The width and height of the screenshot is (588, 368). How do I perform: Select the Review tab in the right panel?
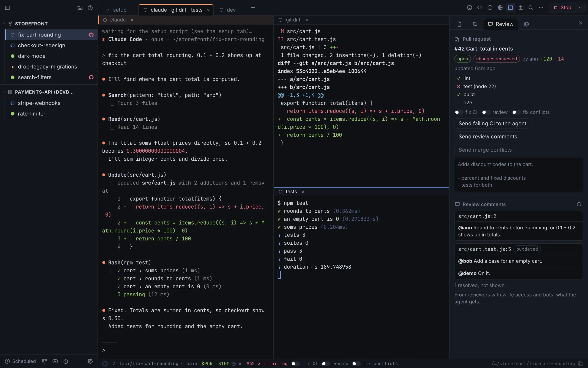point(501,24)
